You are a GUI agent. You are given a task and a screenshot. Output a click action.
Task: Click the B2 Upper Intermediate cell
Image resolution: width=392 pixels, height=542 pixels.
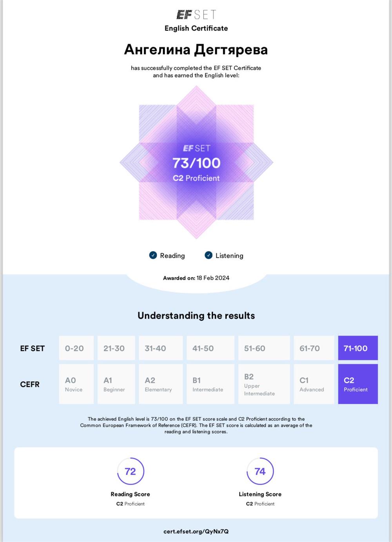click(x=264, y=384)
